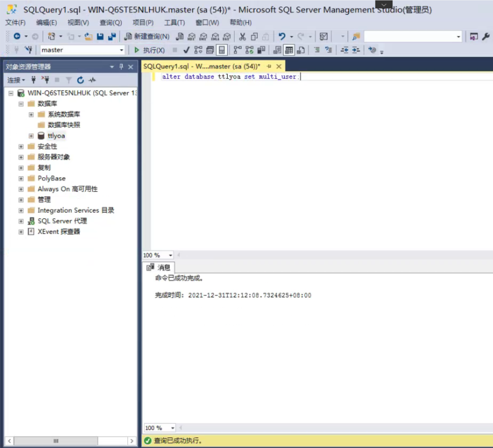Toggle Include Client Statistics

(x=261, y=50)
